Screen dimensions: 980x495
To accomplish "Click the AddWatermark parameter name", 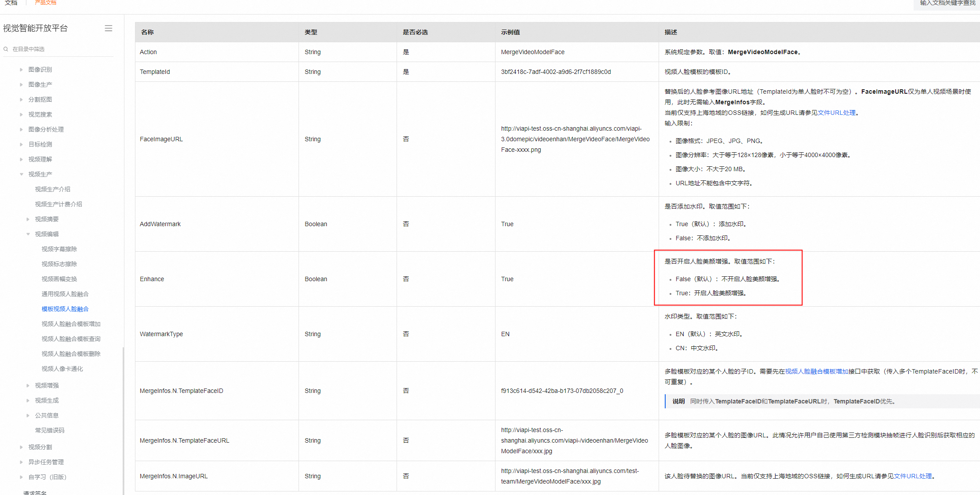I will (x=160, y=224).
